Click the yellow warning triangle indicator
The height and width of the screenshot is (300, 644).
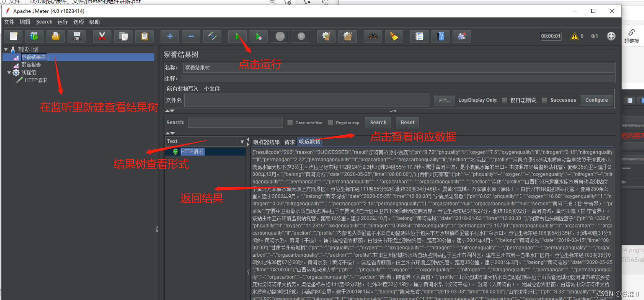click(574, 36)
